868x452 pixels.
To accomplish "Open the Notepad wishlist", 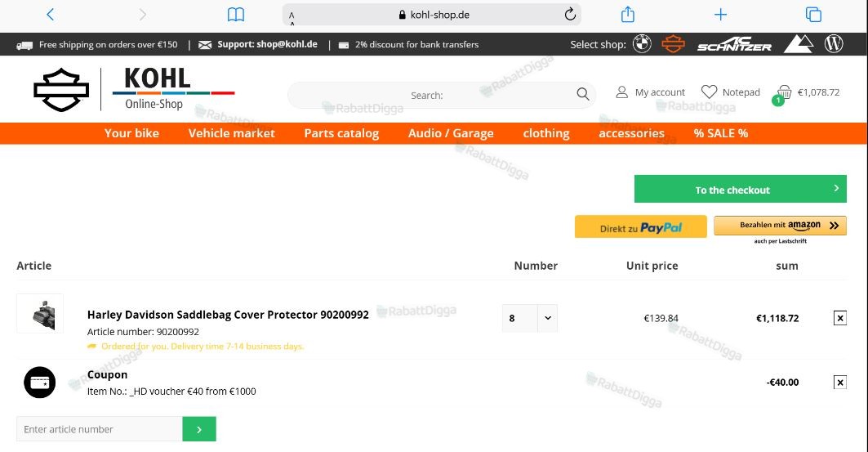I will tap(731, 92).
